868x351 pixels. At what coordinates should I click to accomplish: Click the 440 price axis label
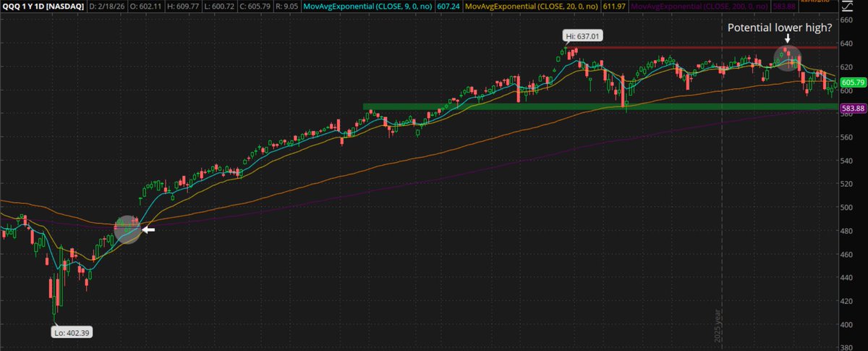[846, 278]
